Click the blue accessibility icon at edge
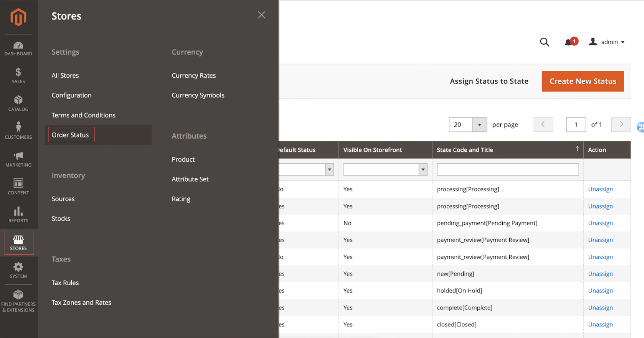The image size is (644, 338). click(x=641, y=127)
